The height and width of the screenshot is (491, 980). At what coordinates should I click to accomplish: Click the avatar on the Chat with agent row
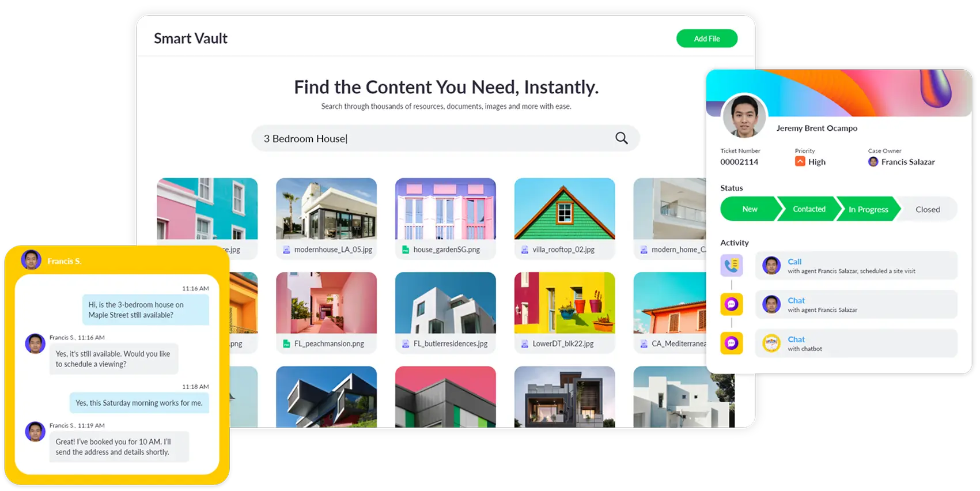point(771,304)
